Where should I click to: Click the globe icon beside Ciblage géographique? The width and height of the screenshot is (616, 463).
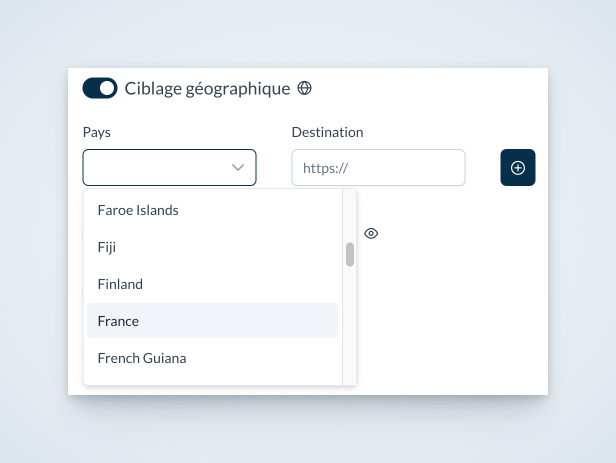coord(304,88)
